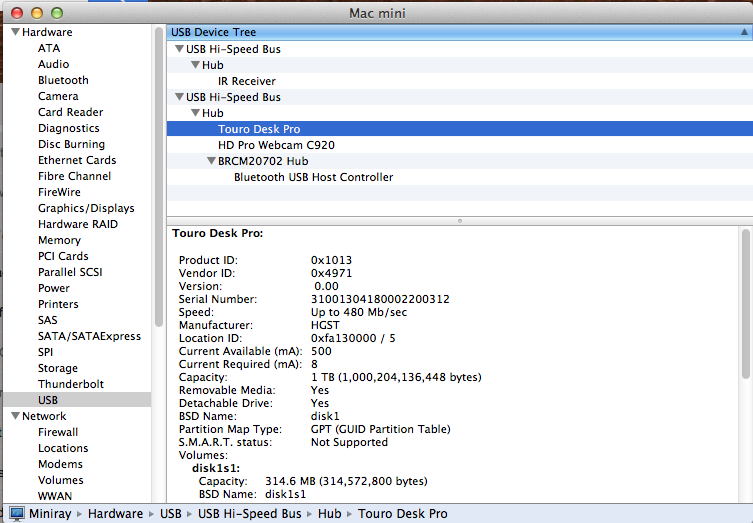Collapse the second USB Hi-Speed Bus

(180, 97)
